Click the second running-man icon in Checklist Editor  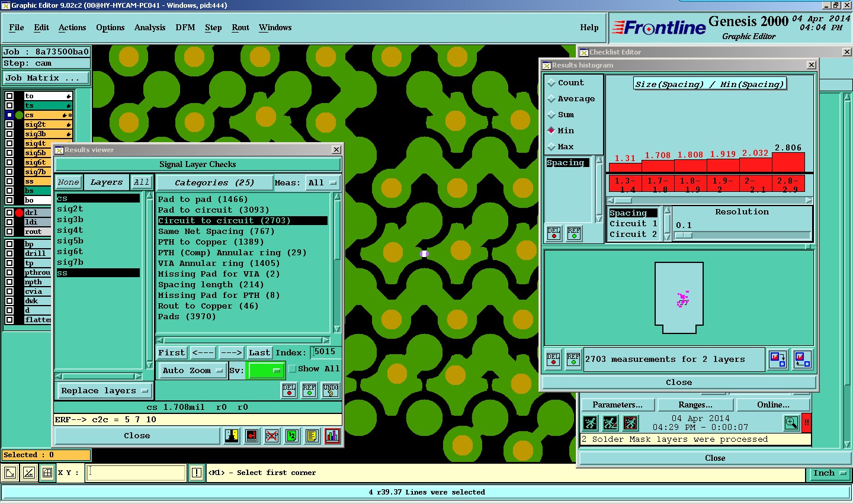610,423
